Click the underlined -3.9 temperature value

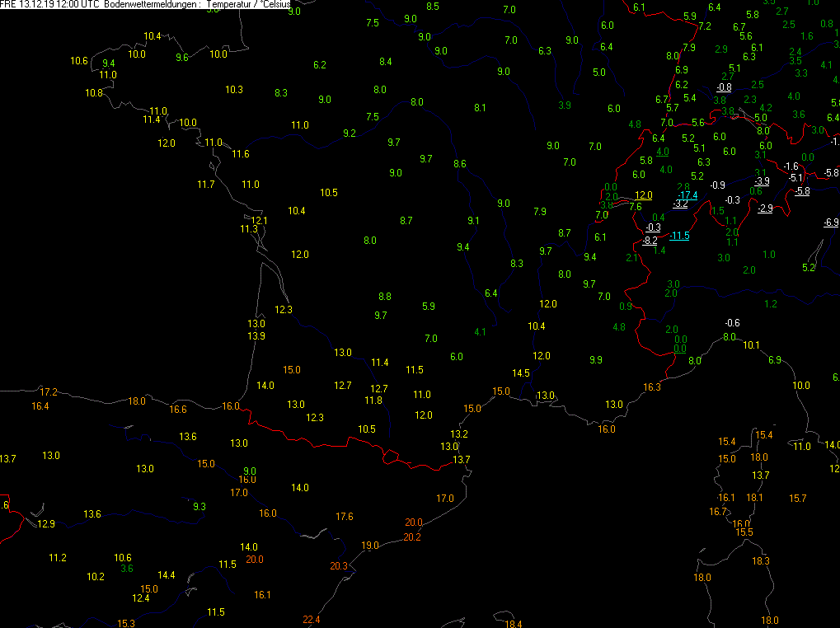[x=763, y=181]
